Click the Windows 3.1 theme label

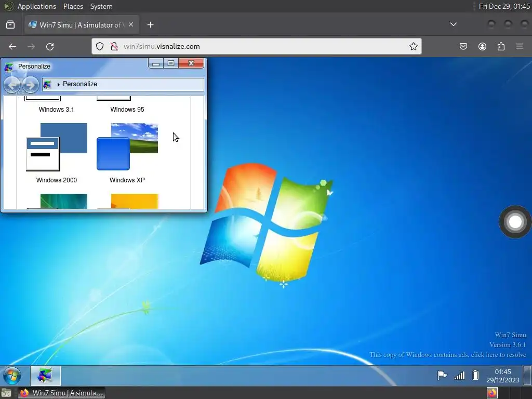56,110
